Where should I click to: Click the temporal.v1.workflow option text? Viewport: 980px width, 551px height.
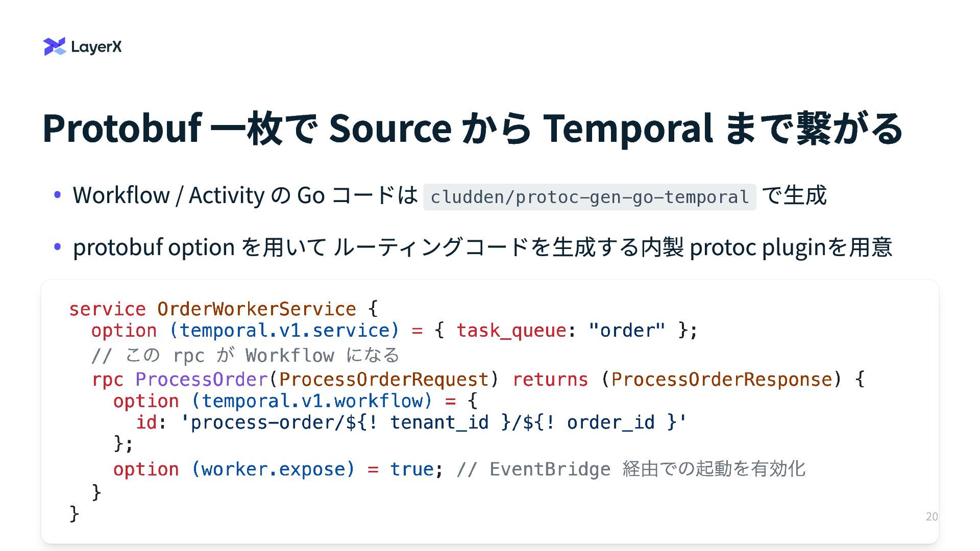click(312, 400)
